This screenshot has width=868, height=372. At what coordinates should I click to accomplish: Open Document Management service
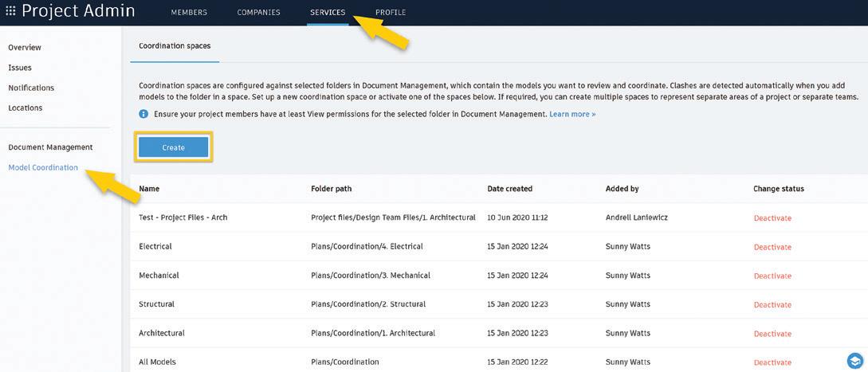pyautogui.click(x=50, y=147)
